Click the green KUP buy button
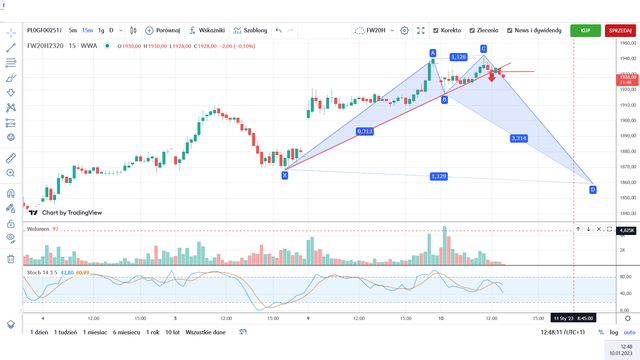The width and height of the screenshot is (640, 360). (585, 31)
